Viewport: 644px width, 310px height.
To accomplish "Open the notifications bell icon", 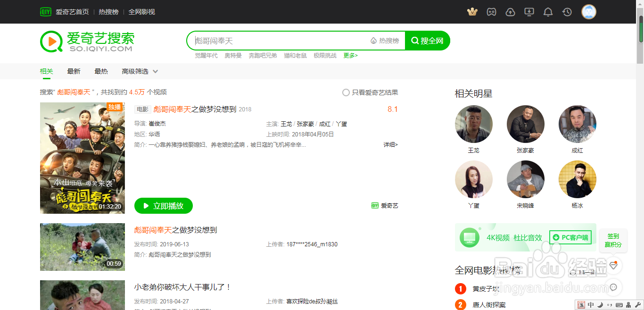I will coord(548,11).
